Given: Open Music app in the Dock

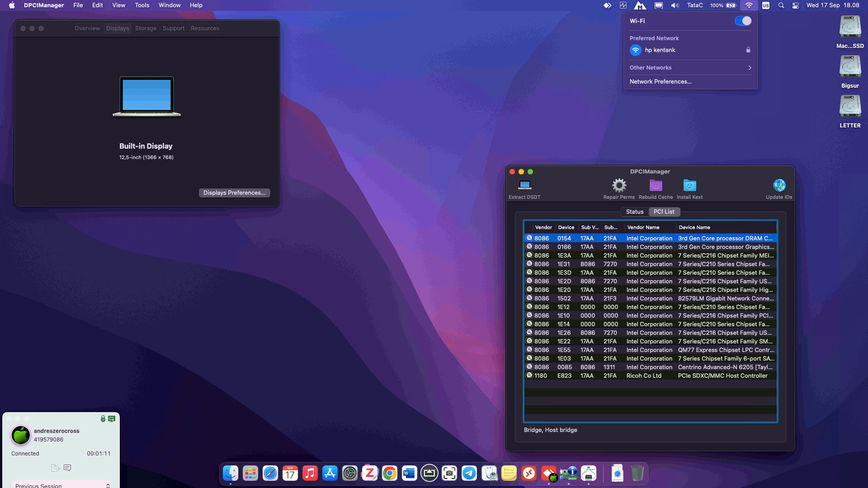Looking at the screenshot, I should coord(310,473).
